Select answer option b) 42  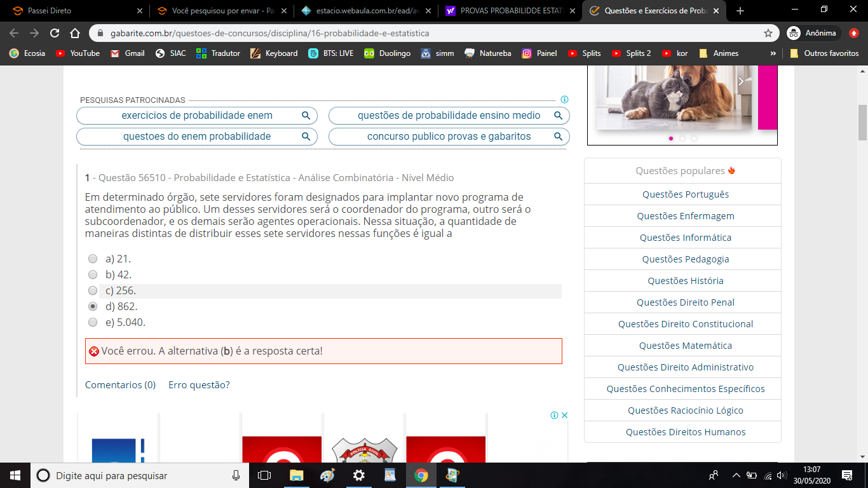pyautogui.click(x=93, y=274)
